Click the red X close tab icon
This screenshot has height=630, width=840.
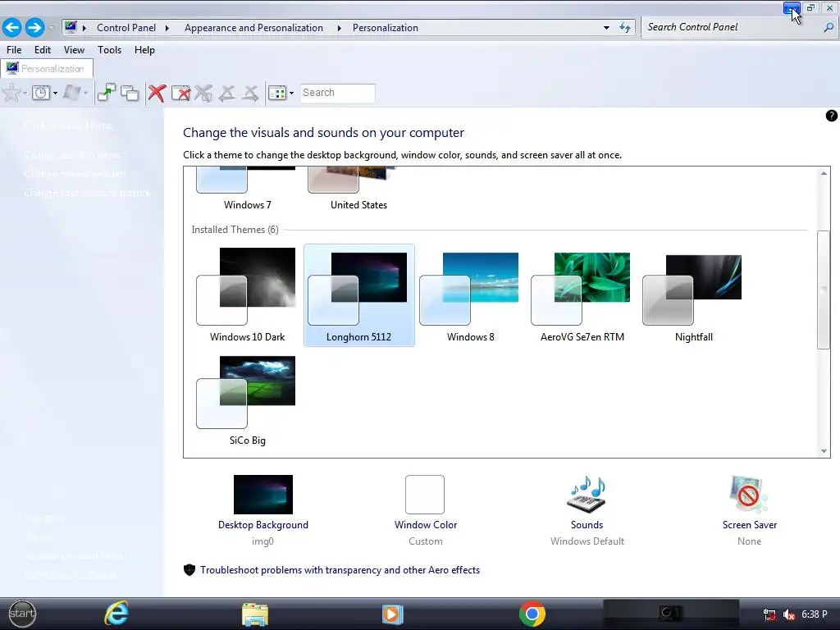[x=157, y=93]
